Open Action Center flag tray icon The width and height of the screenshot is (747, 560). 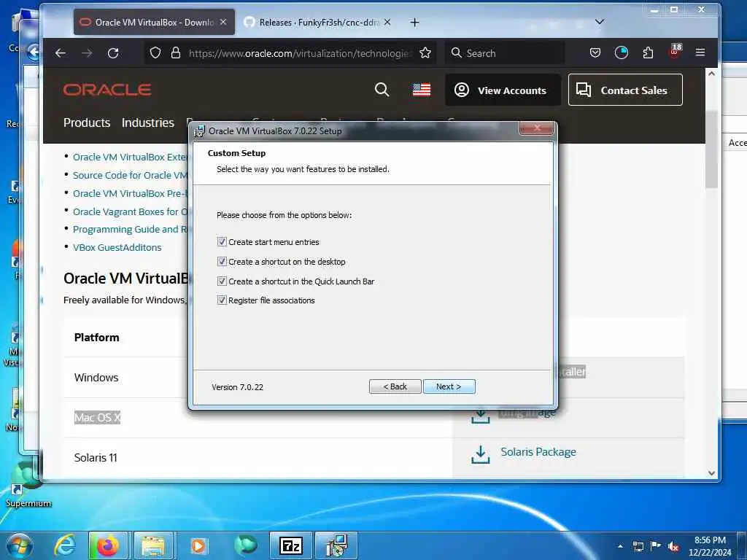[x=656, y=546]
